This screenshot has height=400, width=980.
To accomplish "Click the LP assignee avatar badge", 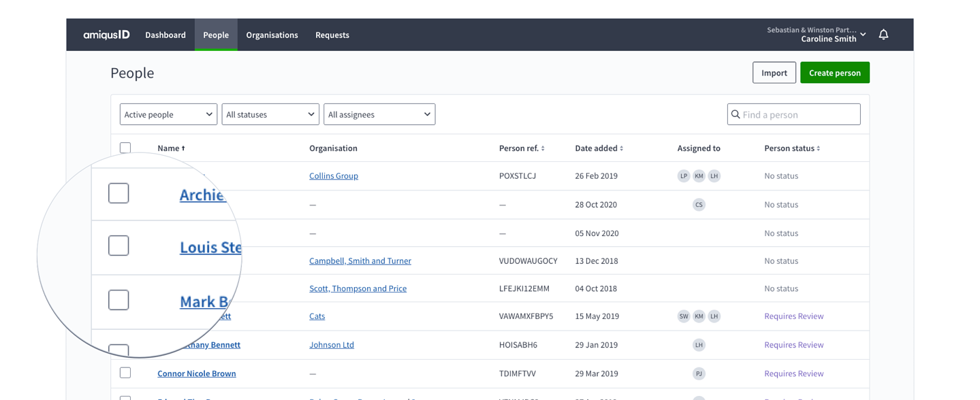I will (684, 176).
